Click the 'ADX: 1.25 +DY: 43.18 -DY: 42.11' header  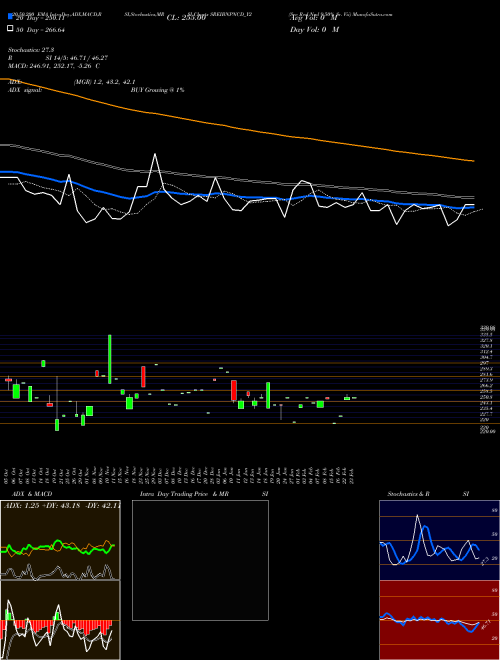tap(62, 505)
